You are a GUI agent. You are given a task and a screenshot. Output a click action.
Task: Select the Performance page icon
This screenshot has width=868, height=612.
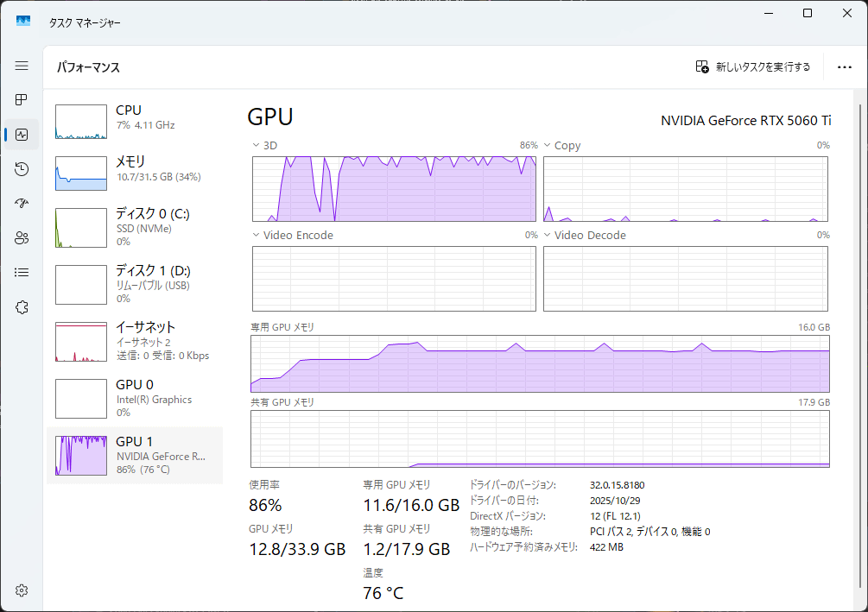[x=22, y=135]
